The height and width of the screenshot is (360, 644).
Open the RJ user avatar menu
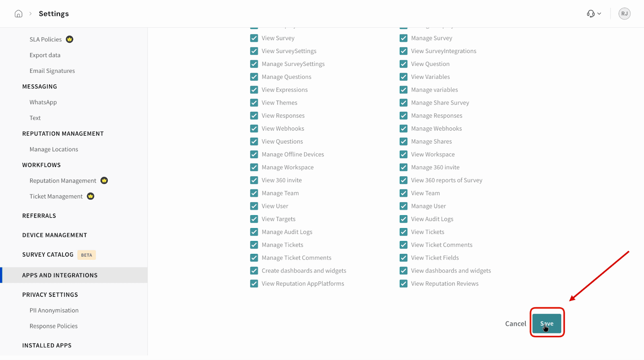(624, 14)
